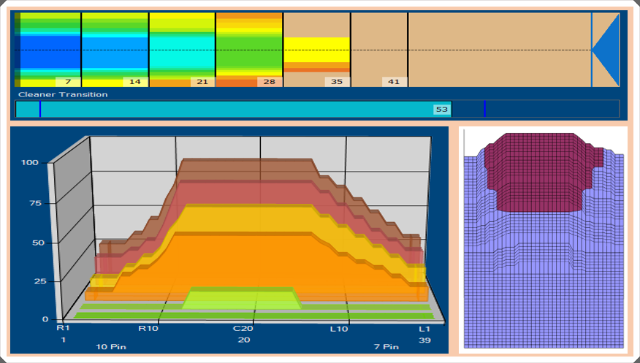Click the Cleaner Transition label
640x363 pixels.
pos(63,94)
